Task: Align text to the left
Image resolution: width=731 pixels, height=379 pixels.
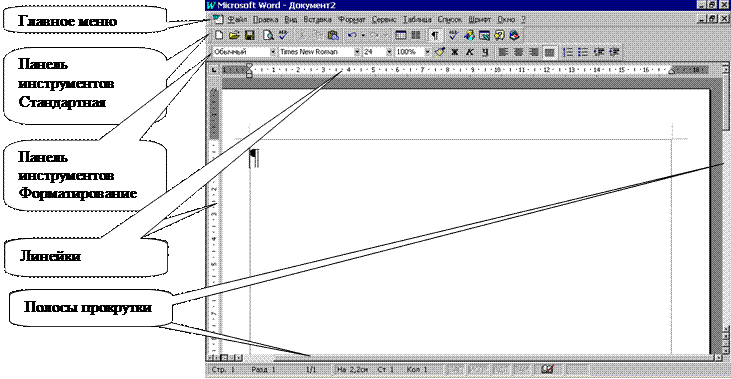Action: [503, 52]
